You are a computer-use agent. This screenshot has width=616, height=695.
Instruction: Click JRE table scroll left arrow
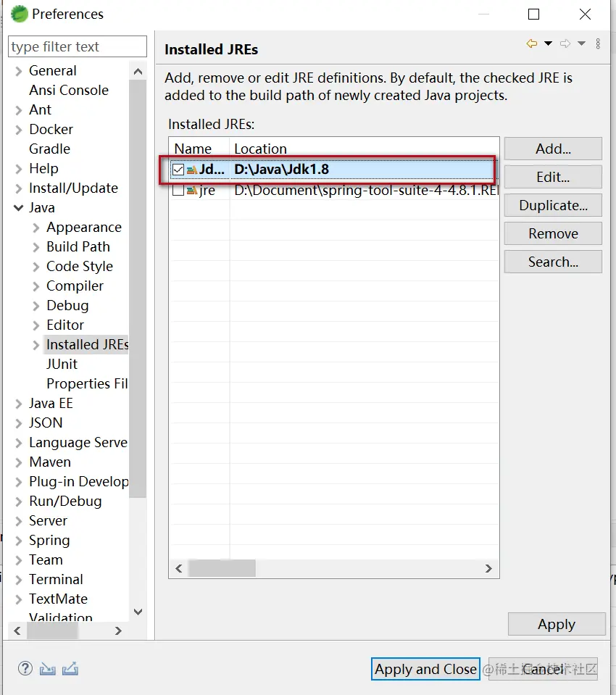coord(179,568)
